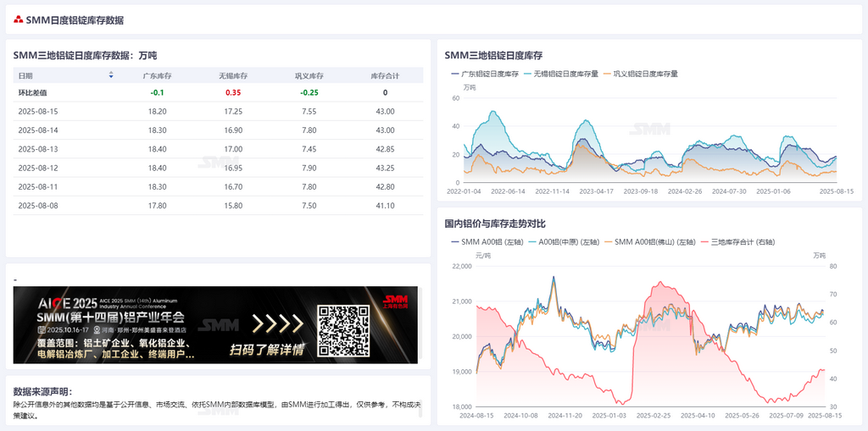Click the 2025-02-25 axis label on price chart
The width and height of the screenshot is (868, 431).
pyautogui.click(x=653, y=415)
